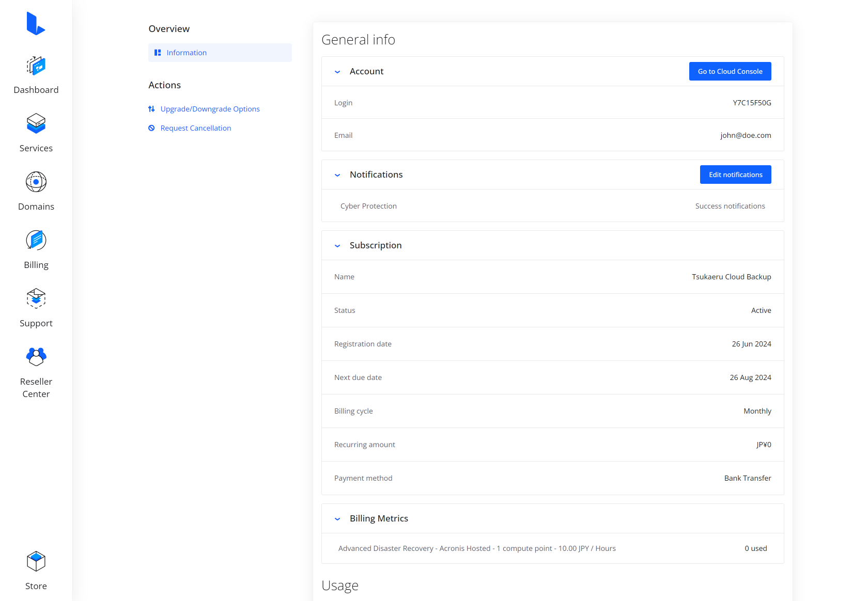Screen dimensions: 868x601
Task: Open the Domains globe icon
Action: tap(36, 182)
